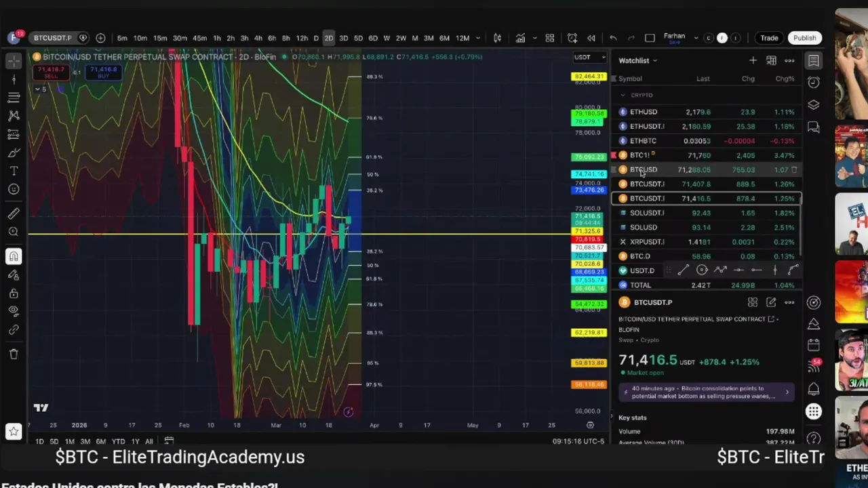Select ETHUSD in the watchlist

click(x=707, y=112)
